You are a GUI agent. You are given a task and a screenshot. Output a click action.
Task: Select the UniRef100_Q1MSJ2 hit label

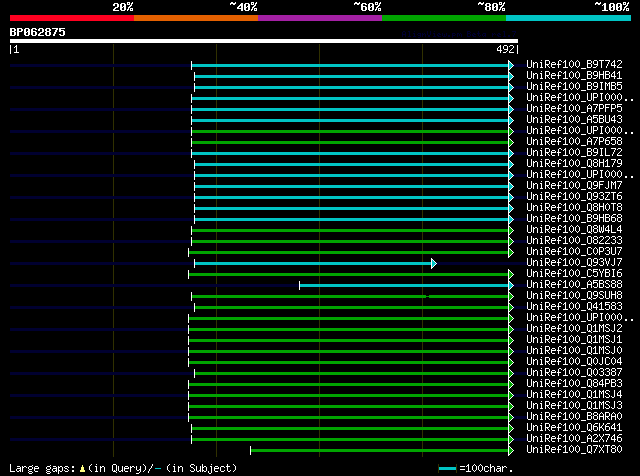pyautogui.click(x=574, y=329)
